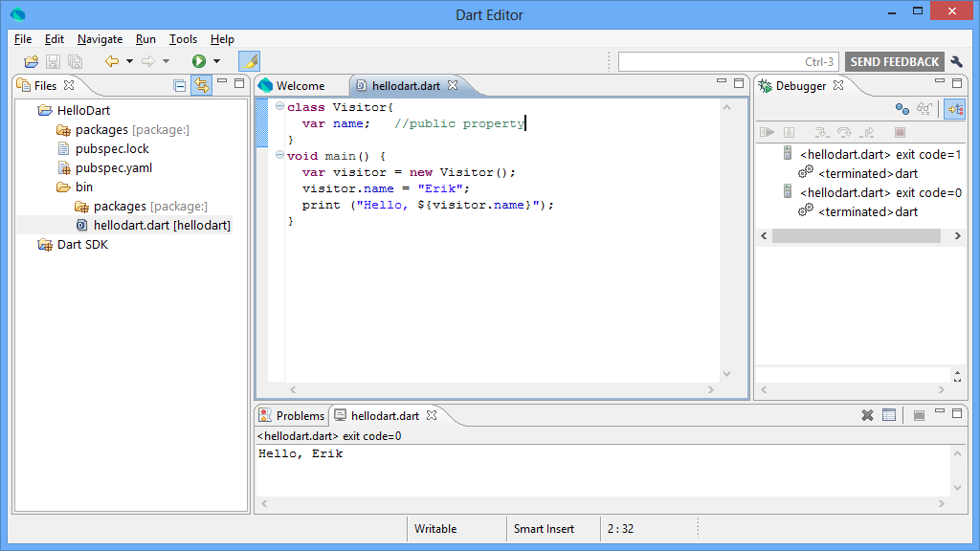The height and width of the screenshot is (551, 980).
Task: Close the Debugger view tab
Action: 838,85
